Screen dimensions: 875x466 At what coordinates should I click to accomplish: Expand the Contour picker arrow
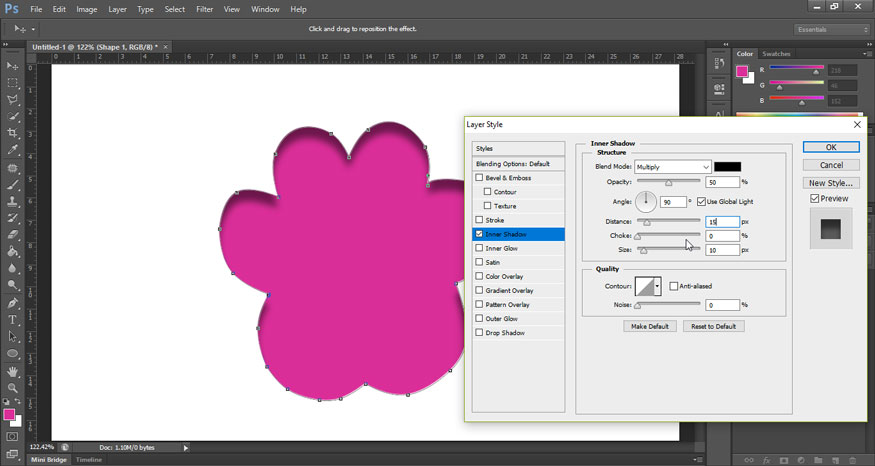click(x=657, y=287)
